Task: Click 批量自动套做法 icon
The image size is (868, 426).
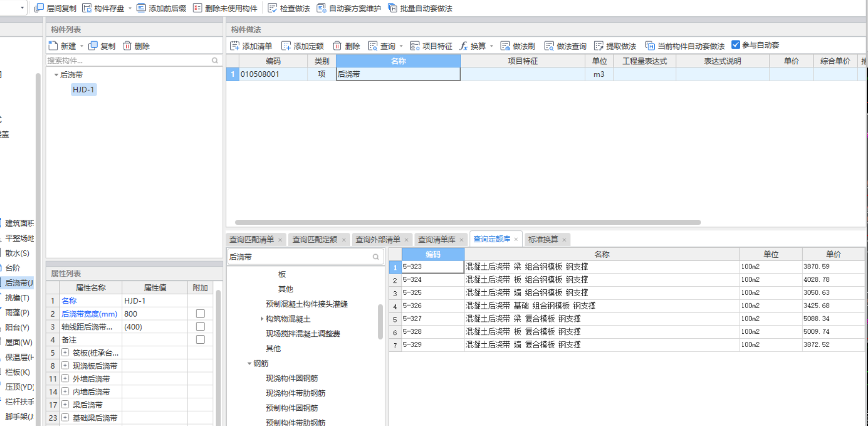Action: (x=393, y=8)
